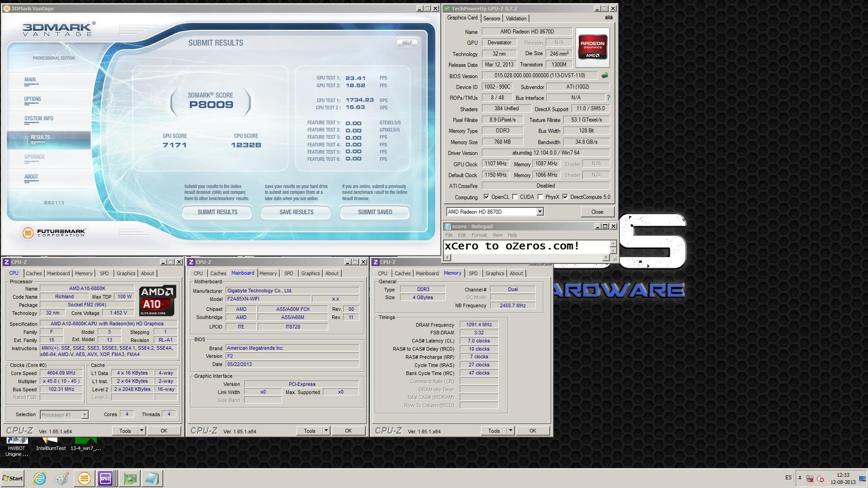Click the BIOS save chip icon in GPU-Z

[605, 75]
